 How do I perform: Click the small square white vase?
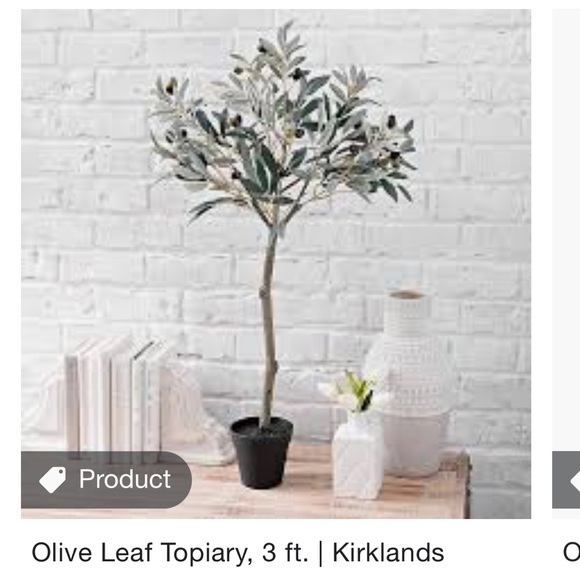[x=358, y=457]
